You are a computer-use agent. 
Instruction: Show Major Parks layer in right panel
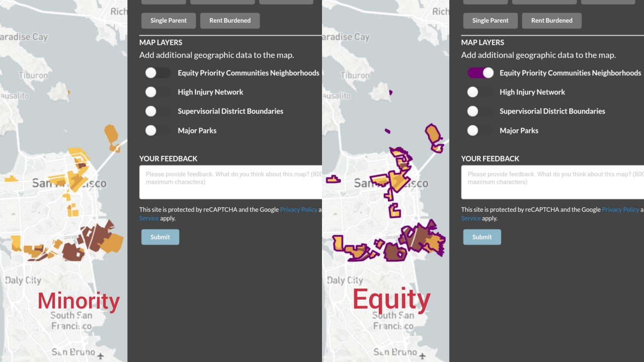pos(479,130)
